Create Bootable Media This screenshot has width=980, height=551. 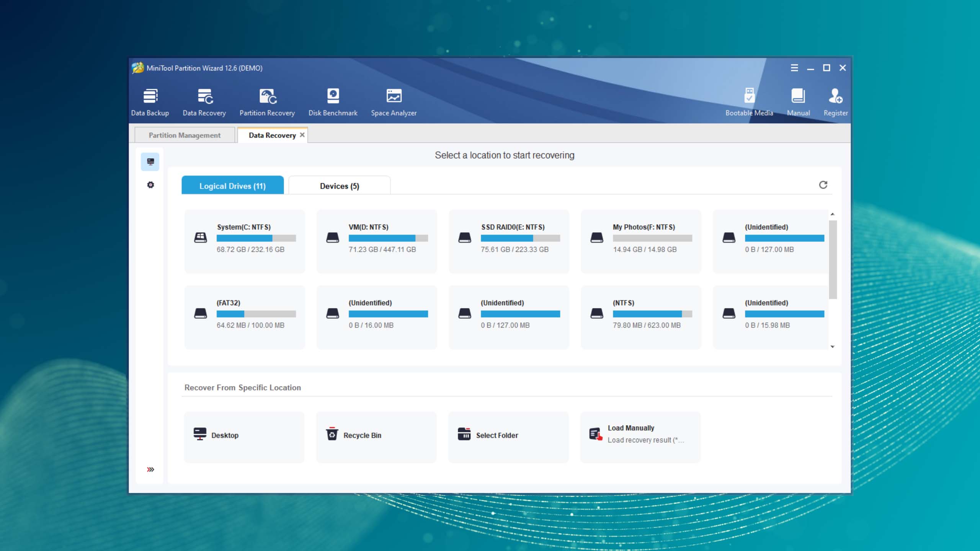tap(749, 102)
